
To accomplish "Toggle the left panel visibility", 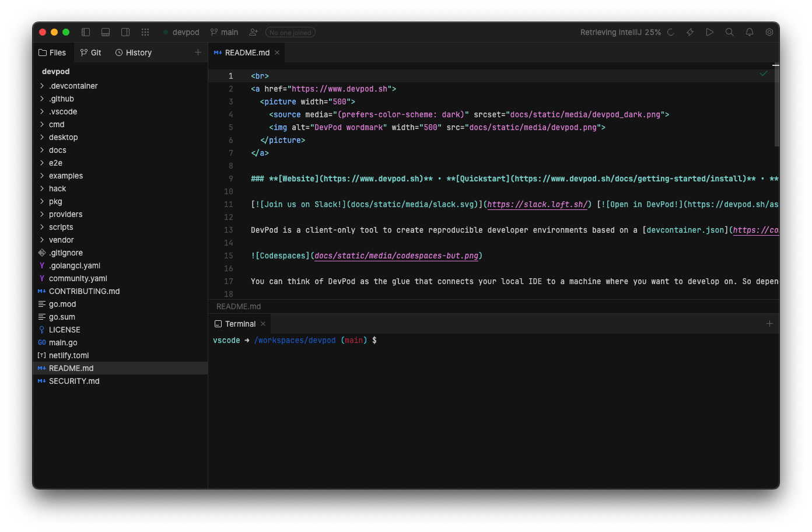I will click(85, 32).
